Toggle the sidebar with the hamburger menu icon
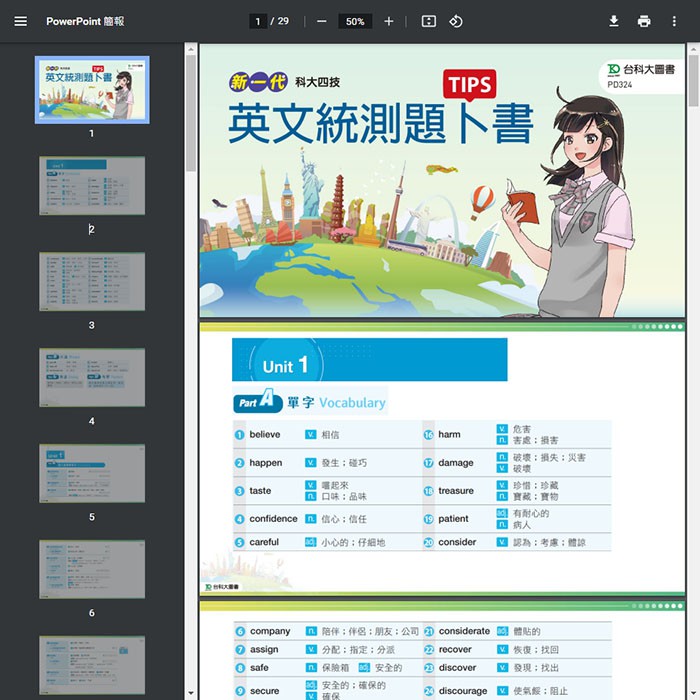The image size is (700, 700). pyautogui.click(x=21, y=21)
